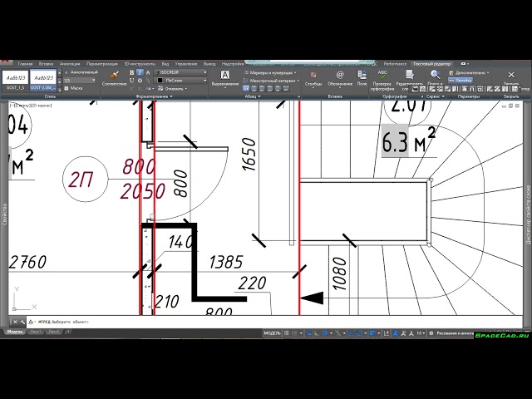532x399 pixels.
Task: Run Spell Check (Проверка орфографии)
Action: coord(382,75)
